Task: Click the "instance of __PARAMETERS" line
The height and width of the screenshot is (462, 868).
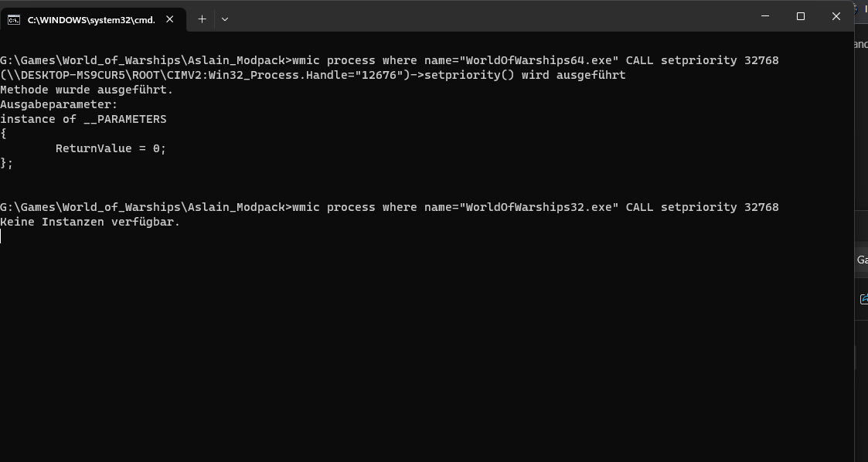Action: pos(83,119)
